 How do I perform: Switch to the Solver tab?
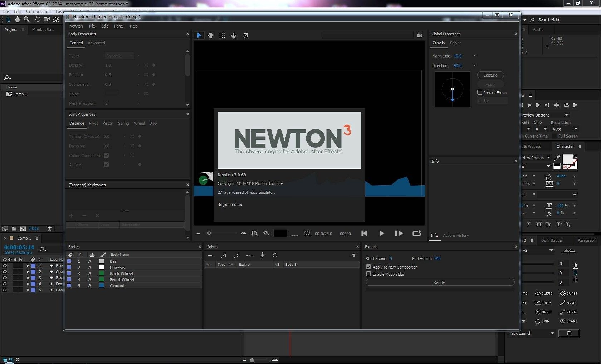click(x=455, y=43)
